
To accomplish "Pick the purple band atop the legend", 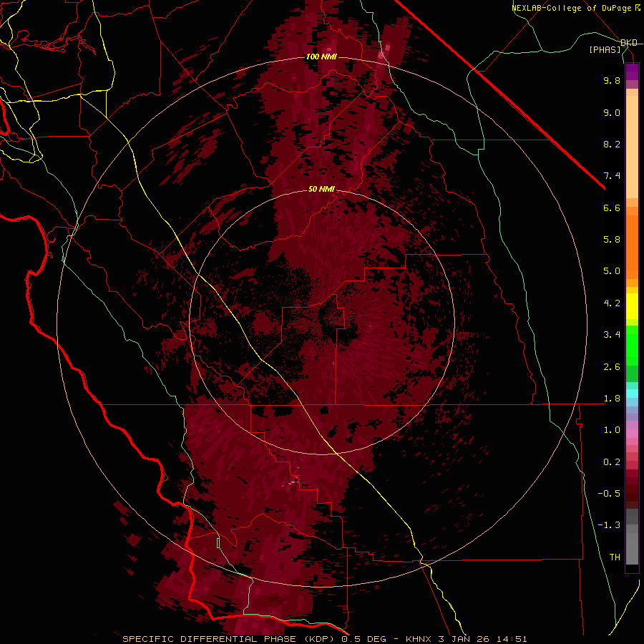I will coord(632,72).
